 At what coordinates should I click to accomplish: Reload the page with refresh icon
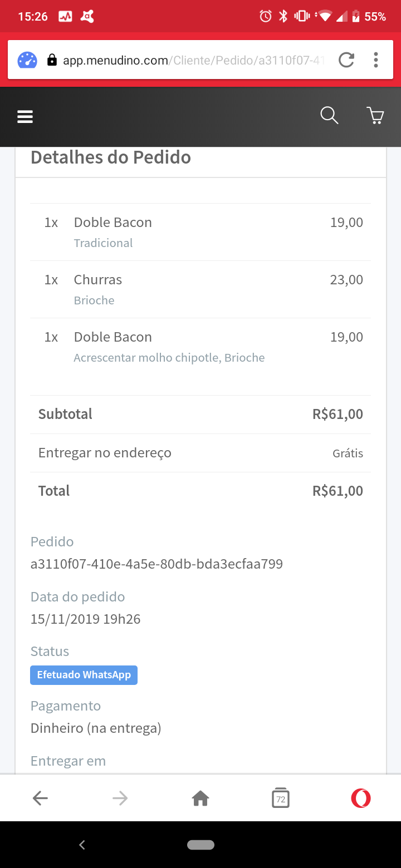pos(346,60)
